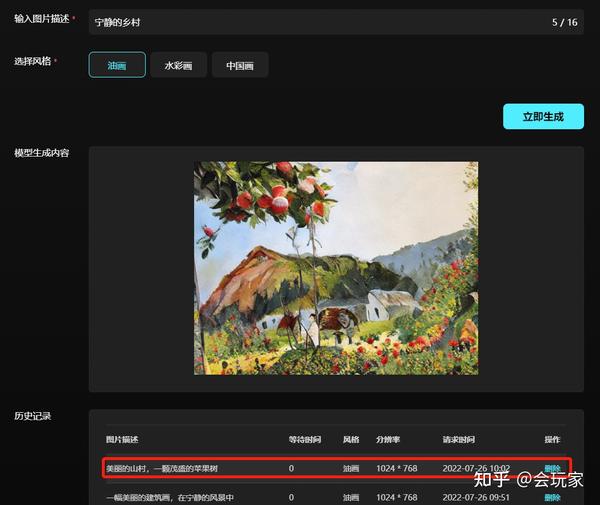Select the 水彩画 style option
Viewport: 600px width, 505px height.
pyautogui.click(x=178, y=65)
